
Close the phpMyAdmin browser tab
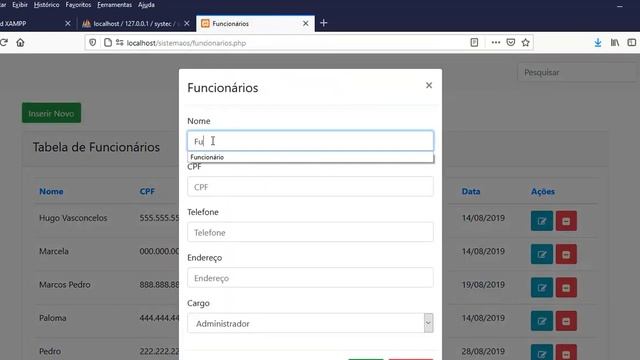(187, 24)
